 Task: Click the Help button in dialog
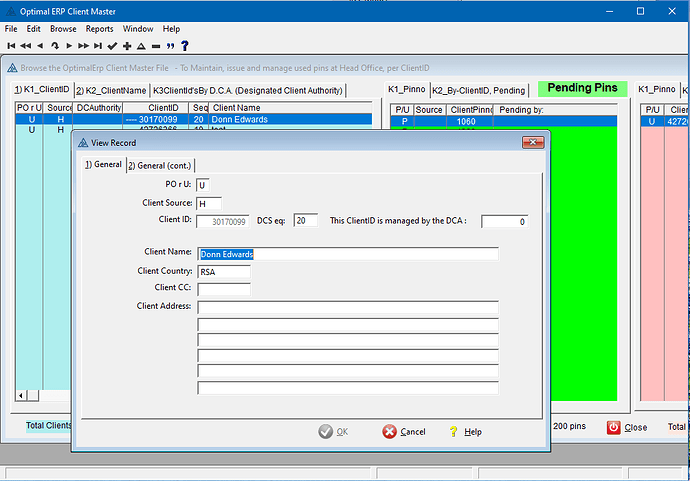point(465,432)
